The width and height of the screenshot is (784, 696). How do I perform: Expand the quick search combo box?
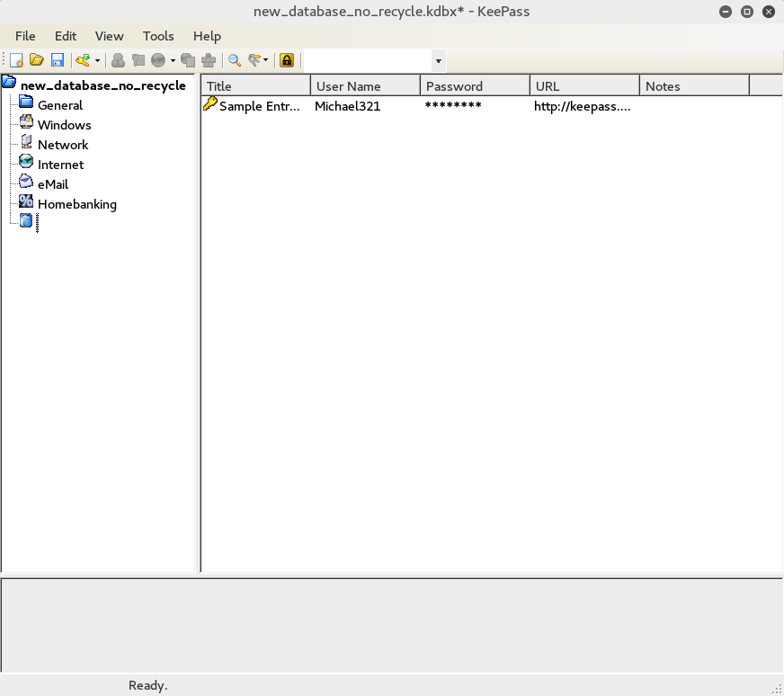click(438, 61)
